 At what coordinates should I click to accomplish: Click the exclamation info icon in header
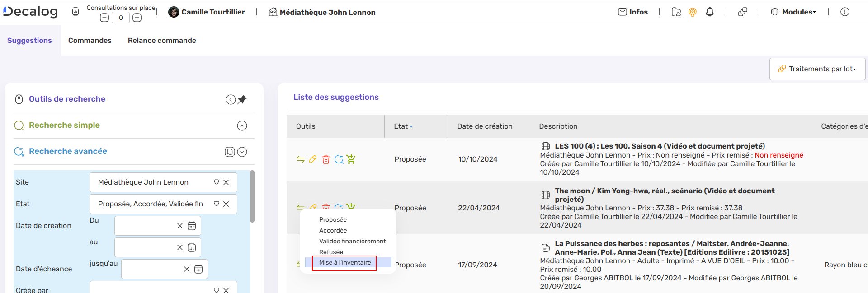(x=845, y=12)
